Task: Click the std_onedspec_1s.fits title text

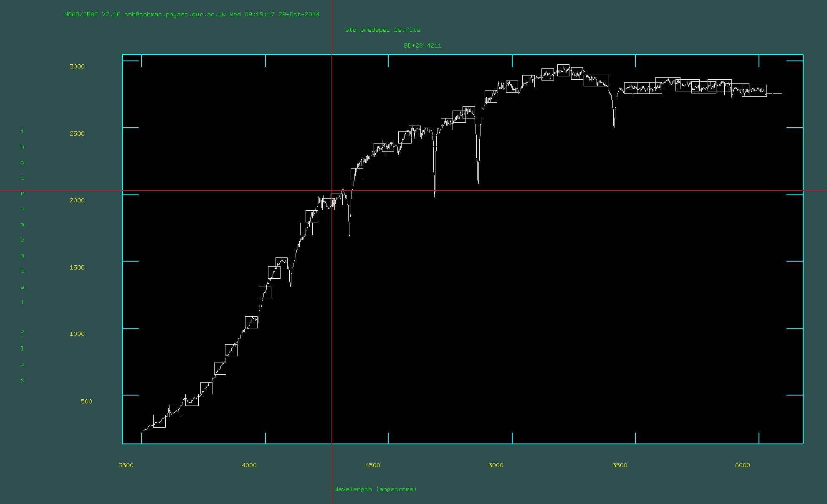Action: [382, 30]
